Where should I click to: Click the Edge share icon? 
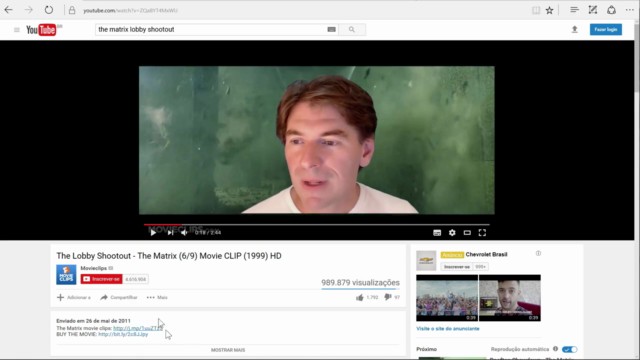tap(611, 10)
